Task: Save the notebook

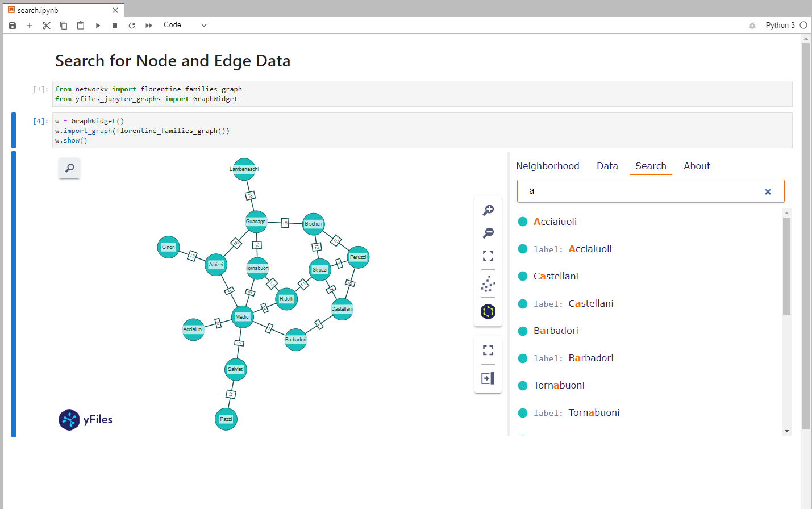Action: pyautogui.click(x=12, y=25)
